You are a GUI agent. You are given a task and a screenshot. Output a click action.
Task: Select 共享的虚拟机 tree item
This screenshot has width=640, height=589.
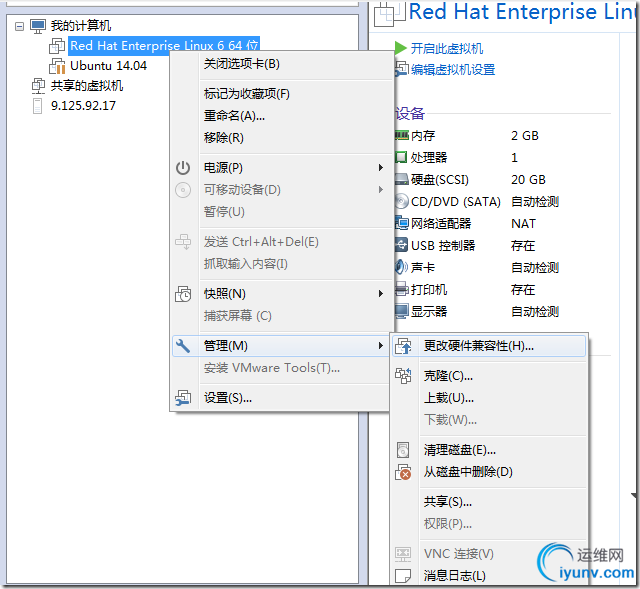[87, 86]
